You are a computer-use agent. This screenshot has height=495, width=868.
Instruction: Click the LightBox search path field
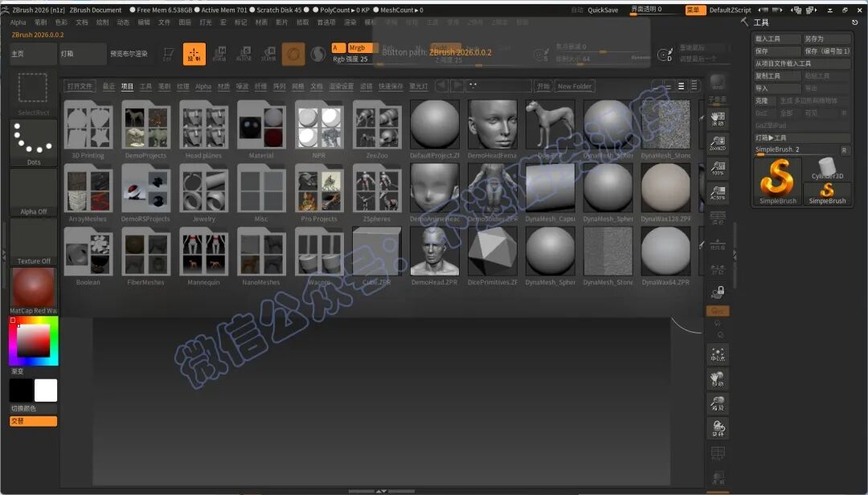(499, 86)
